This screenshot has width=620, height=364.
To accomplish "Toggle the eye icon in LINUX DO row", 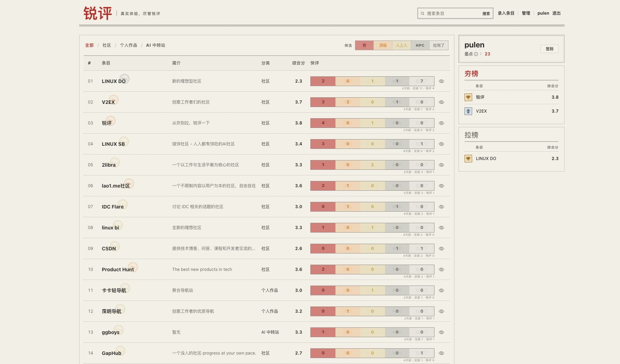I will coord(441,81).
